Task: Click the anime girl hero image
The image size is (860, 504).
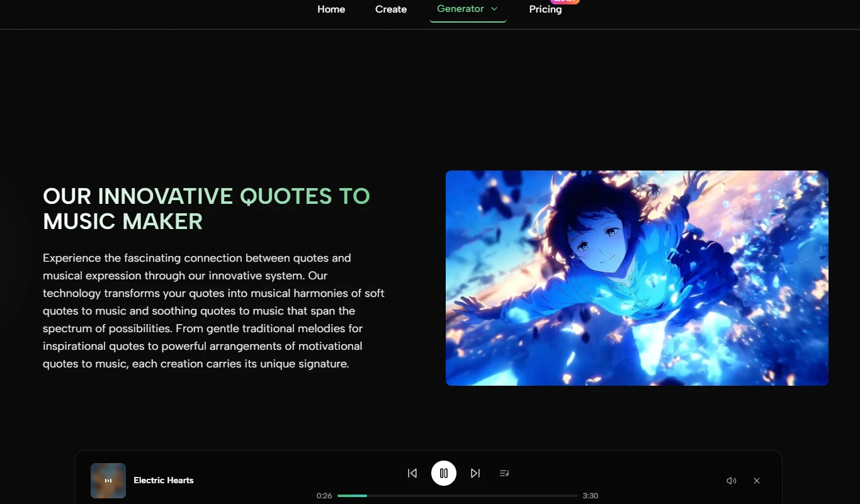Action: tap(637, 278)
